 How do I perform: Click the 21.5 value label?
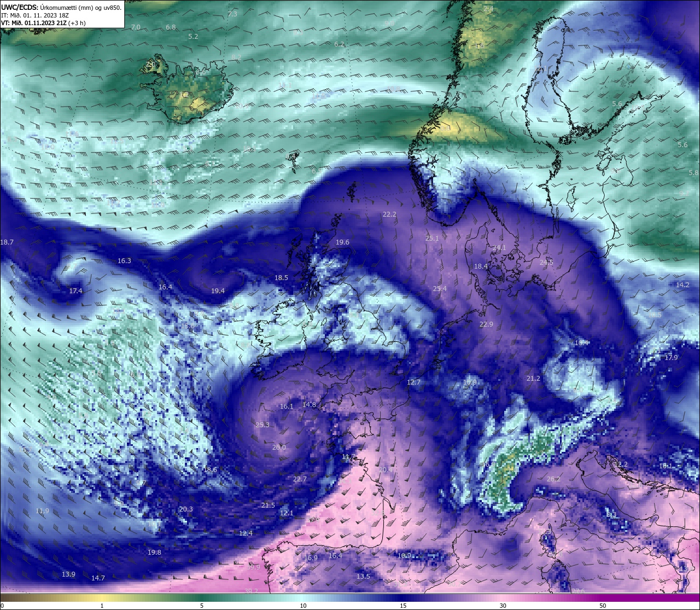pos(268,506)
